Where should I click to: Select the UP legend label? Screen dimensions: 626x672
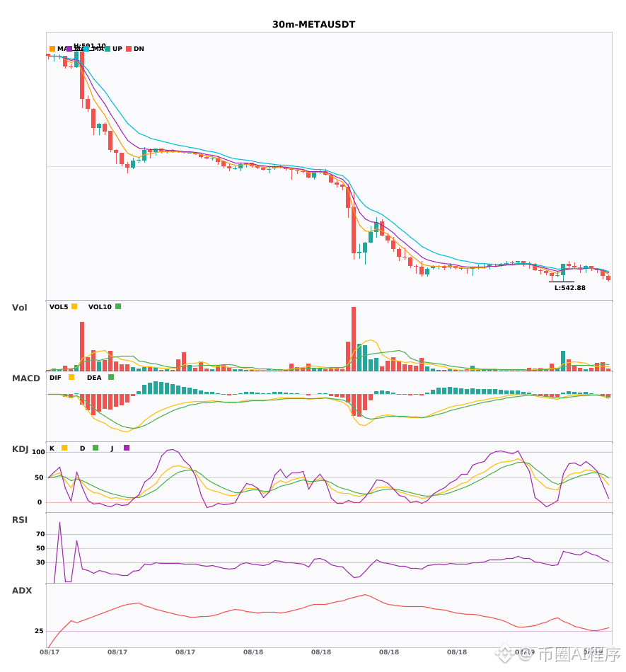coord(117,49)
